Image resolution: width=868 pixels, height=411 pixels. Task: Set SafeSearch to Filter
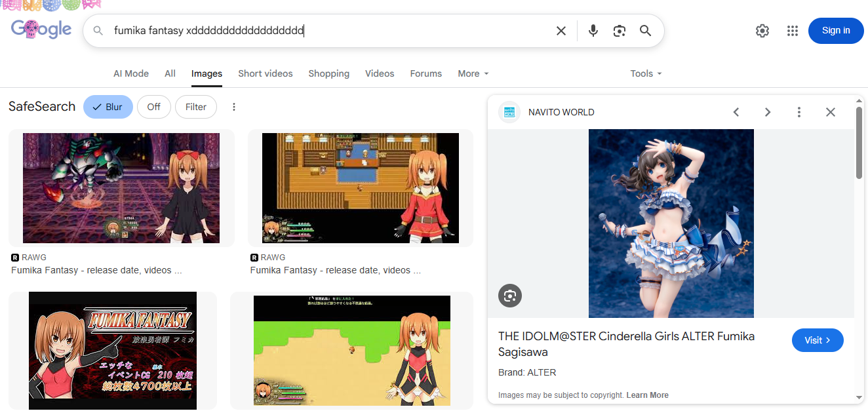pyautogui.click(x=196, y=107)
